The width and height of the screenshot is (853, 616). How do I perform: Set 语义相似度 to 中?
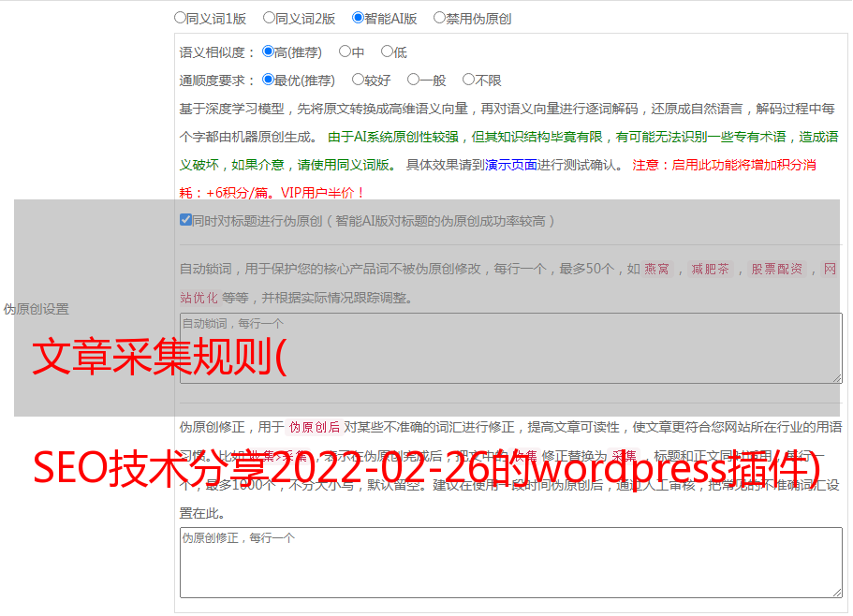[x=345, y=51]
